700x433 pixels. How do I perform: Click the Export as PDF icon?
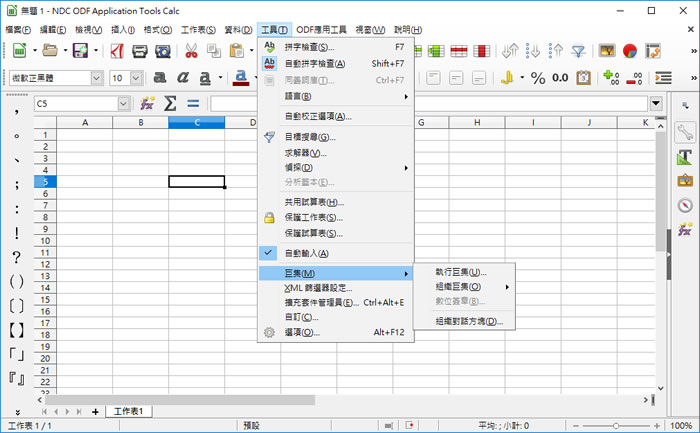pyautogui.click(x=117, y=51)
